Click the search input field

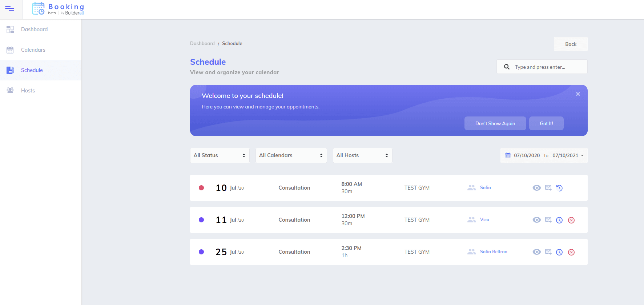pos(547,67)
